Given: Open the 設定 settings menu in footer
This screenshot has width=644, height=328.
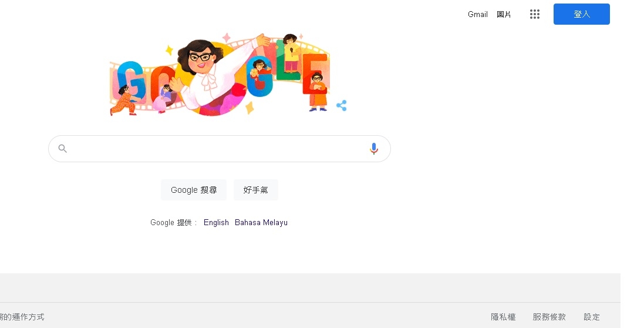Looking at the screenshot, I should click(592, 317).
